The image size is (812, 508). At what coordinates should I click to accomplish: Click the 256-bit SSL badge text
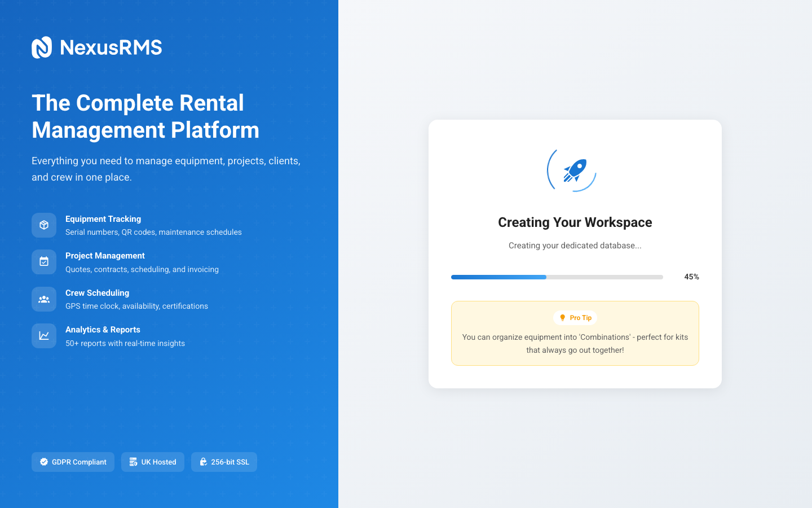[x=230, y=462]
